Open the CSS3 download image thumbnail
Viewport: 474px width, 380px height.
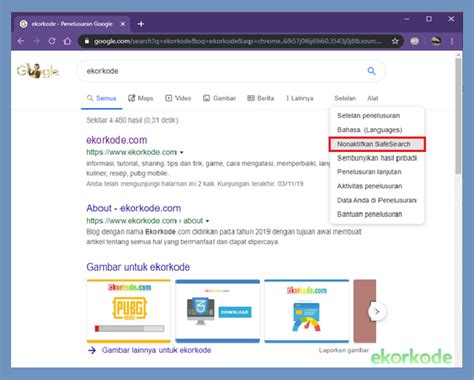[218, 311]
